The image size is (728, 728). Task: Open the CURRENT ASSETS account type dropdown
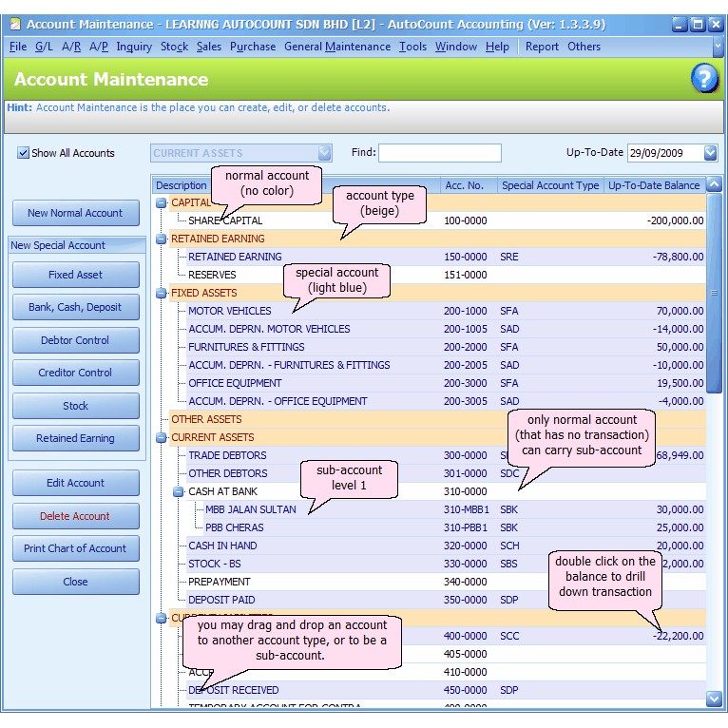[x=324, y=153]
